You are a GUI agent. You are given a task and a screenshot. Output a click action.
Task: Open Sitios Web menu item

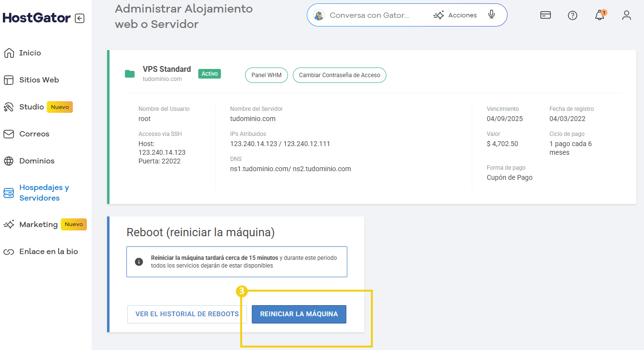(39, 80)
